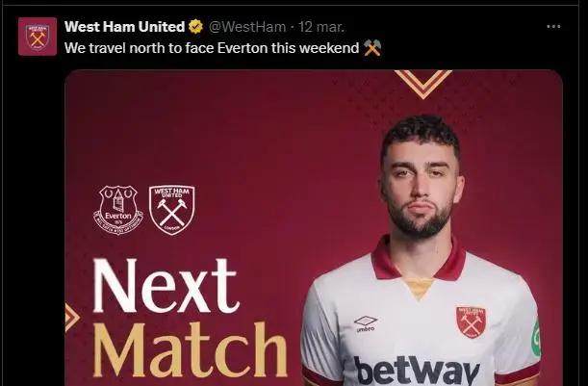Click the green sleeve patch on shirt
The height and width of the screenshot is (386, 588).
click(535, 339)
